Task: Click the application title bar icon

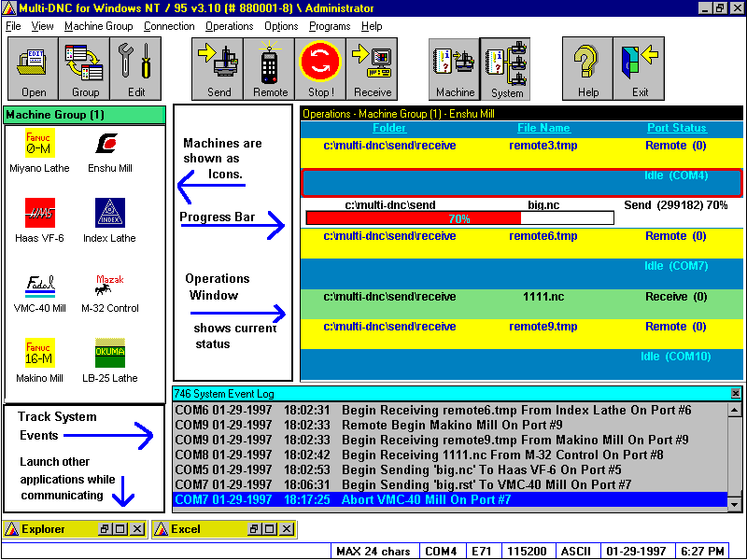Action: click(9, 8)
